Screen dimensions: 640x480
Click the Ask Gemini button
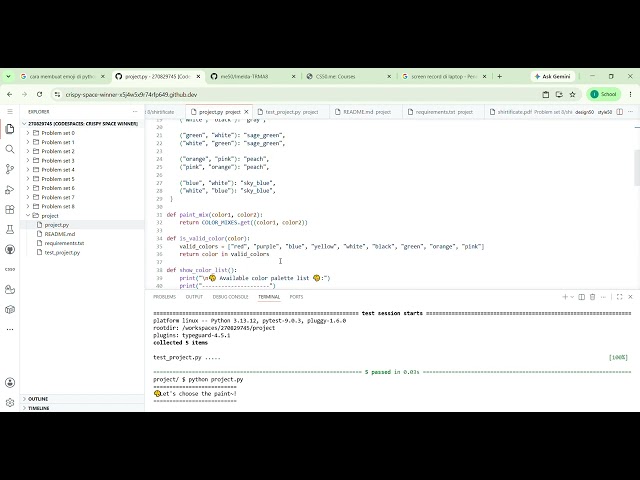coord(553,76)
